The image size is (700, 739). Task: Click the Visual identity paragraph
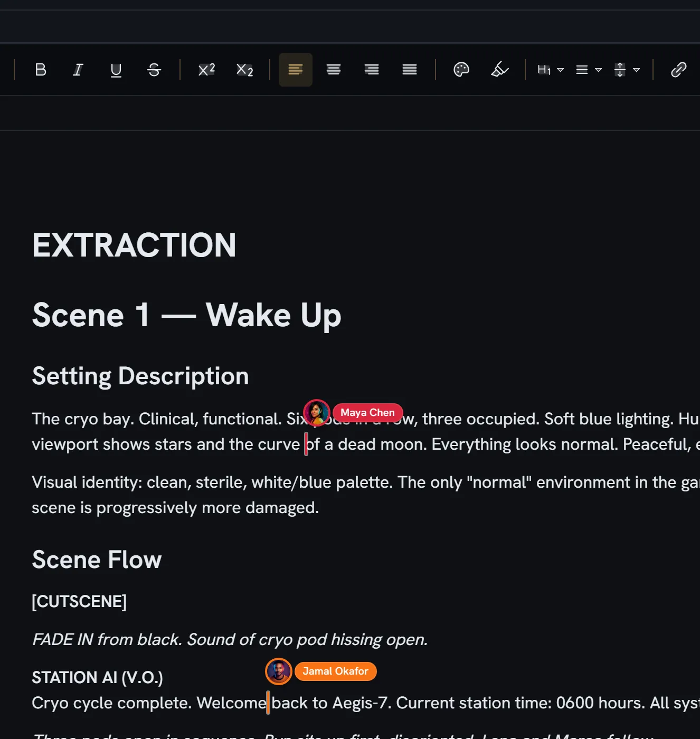[x=366, y=495]
